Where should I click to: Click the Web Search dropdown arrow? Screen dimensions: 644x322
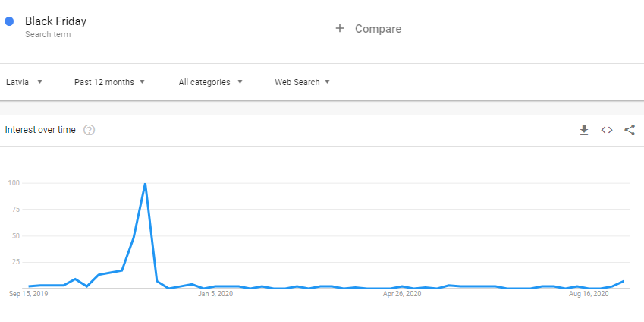pos(328,82)
